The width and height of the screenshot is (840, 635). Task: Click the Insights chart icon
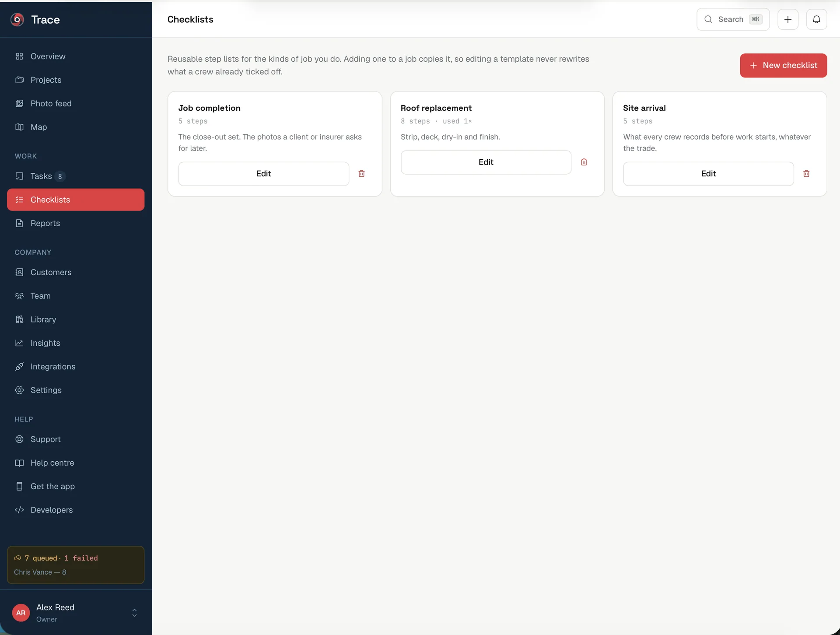19,343
